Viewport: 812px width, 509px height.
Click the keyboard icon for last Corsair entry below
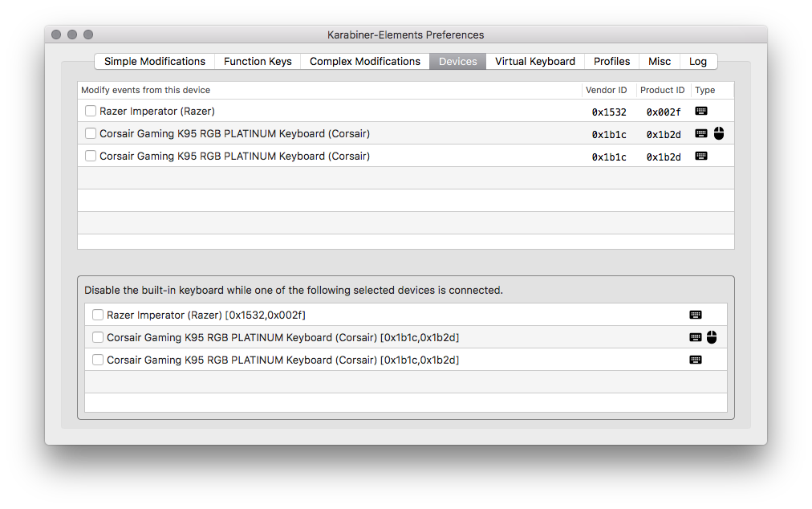click(x=695, y=360)
